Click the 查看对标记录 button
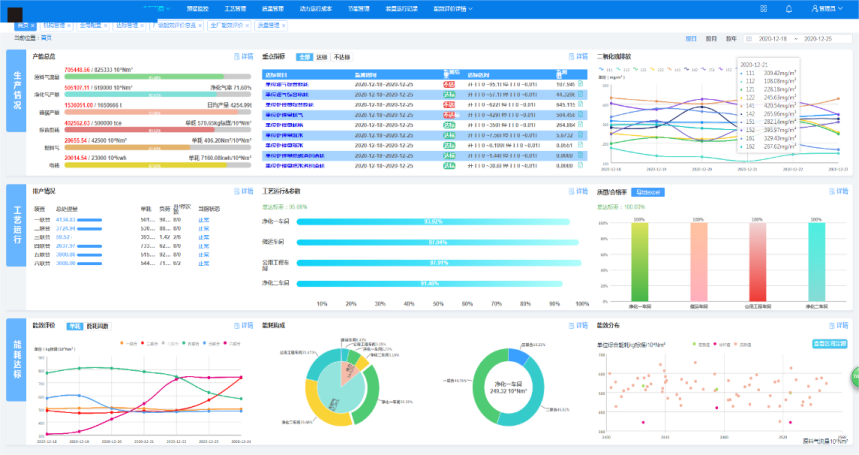 [829, 343]
